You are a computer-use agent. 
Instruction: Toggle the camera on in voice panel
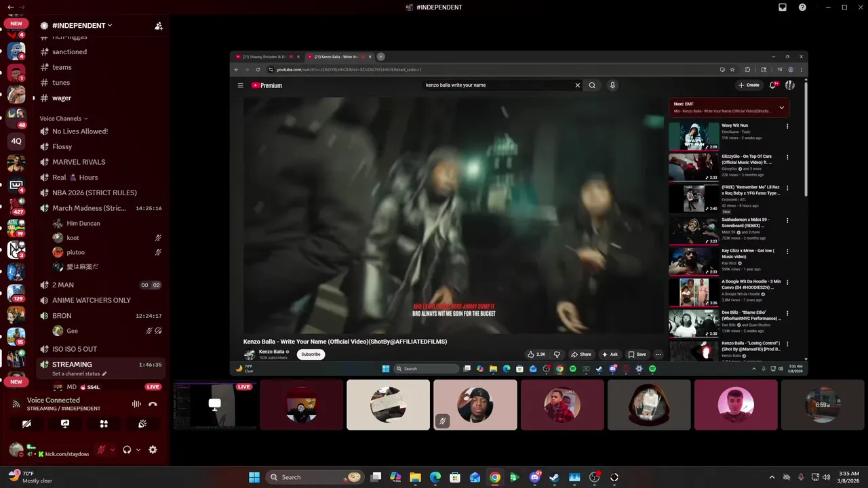click(26, 424)
